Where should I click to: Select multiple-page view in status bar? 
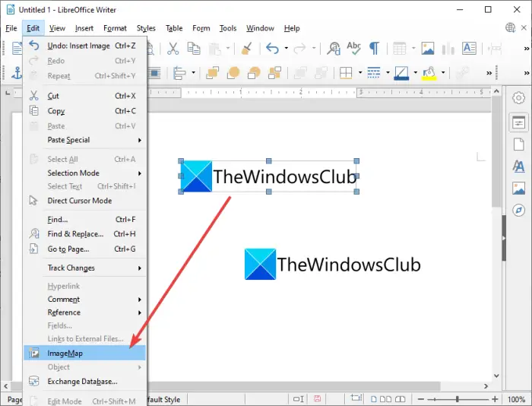click(386, 399)
